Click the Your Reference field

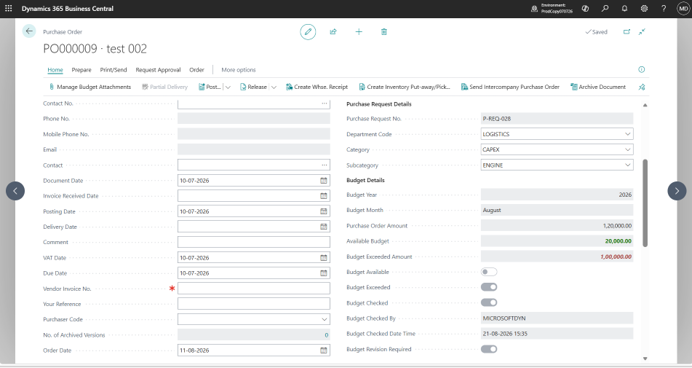coord(254,304)
